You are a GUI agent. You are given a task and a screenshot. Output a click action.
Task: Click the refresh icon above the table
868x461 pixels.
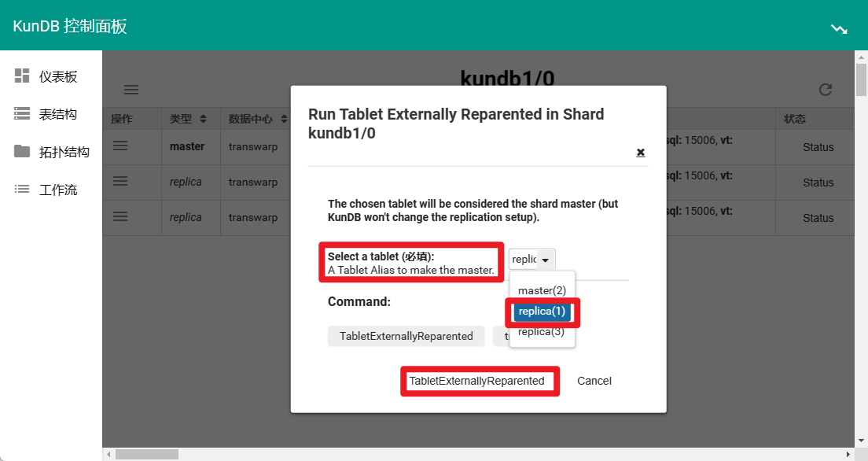pyautogui.click(x=825, y=90)
